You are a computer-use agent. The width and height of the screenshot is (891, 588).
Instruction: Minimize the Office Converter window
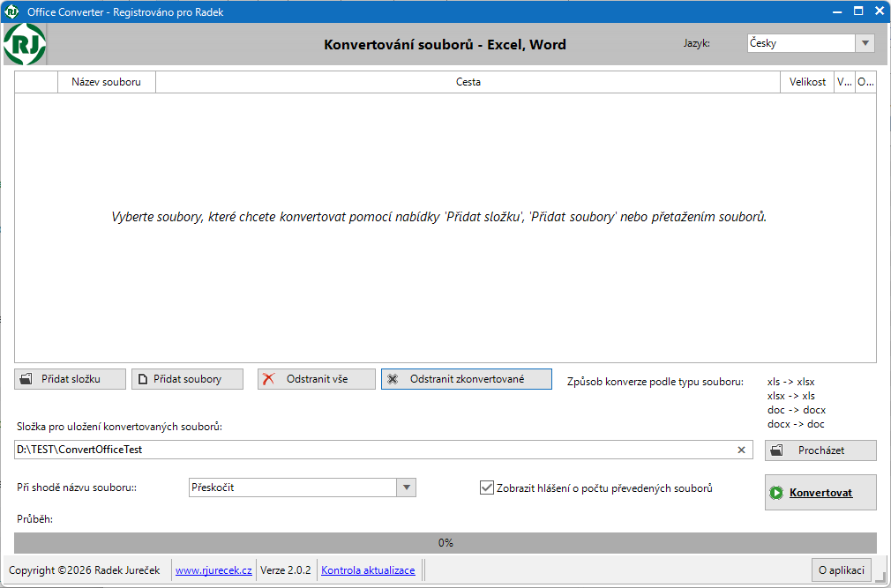[x=837, y=11]
